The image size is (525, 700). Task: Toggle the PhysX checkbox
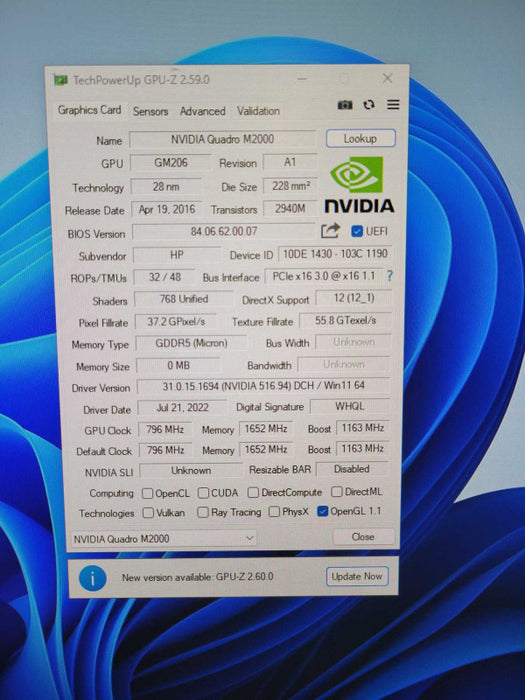[274, 512]
